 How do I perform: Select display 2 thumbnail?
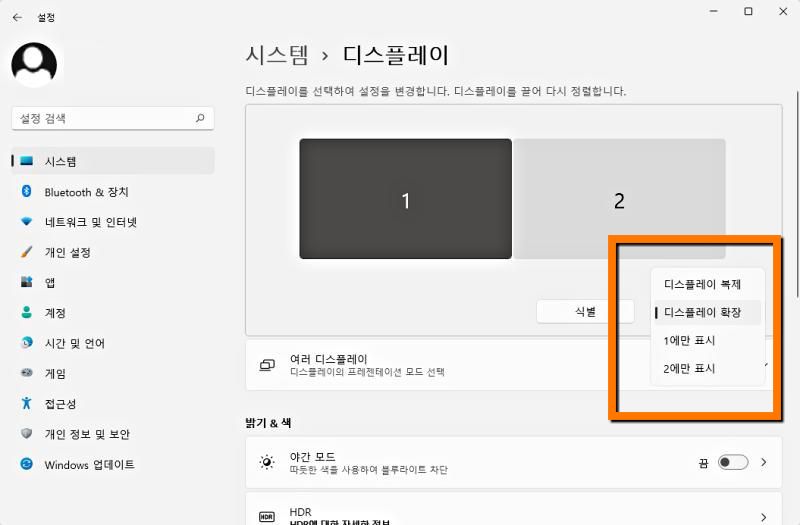(619, 199)
